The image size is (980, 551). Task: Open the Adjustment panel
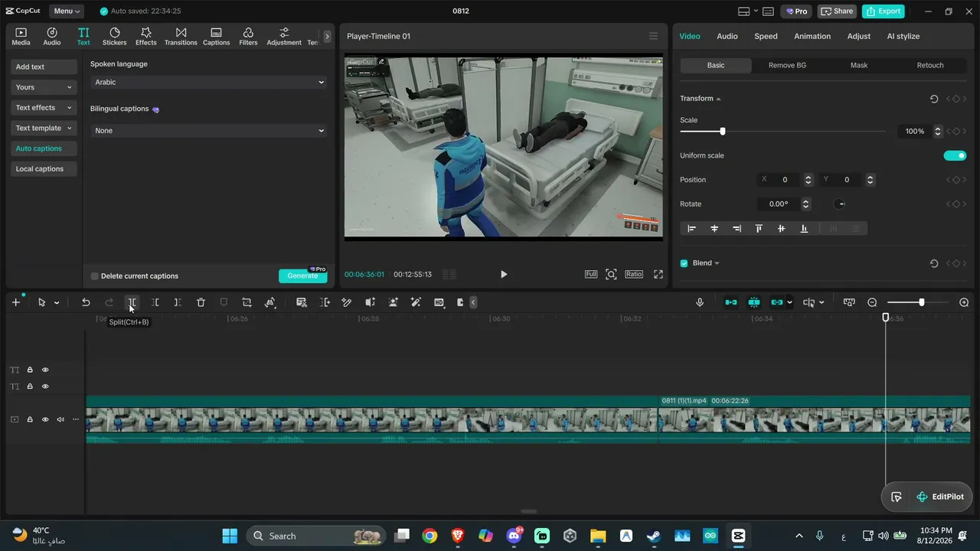[x=284, y=36]
